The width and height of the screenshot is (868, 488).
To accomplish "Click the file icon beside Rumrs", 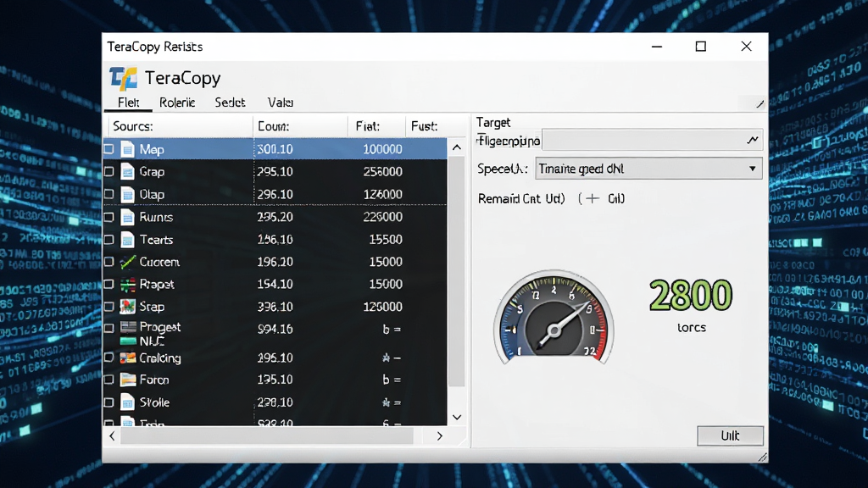I will click(127, 217).
